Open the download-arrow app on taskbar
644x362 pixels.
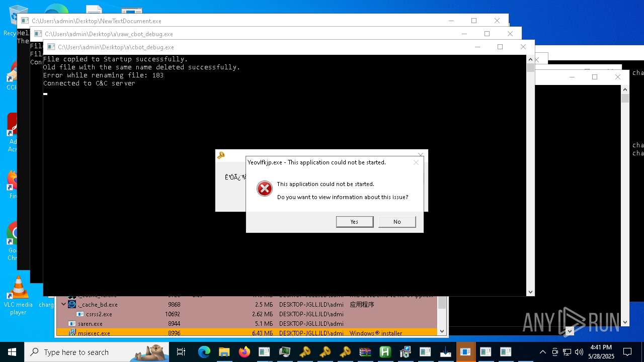point(445,352)
